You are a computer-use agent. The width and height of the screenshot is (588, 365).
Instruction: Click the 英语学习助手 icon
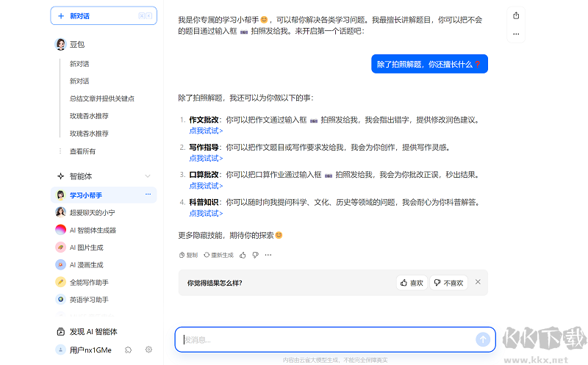(x=60, y=300)
